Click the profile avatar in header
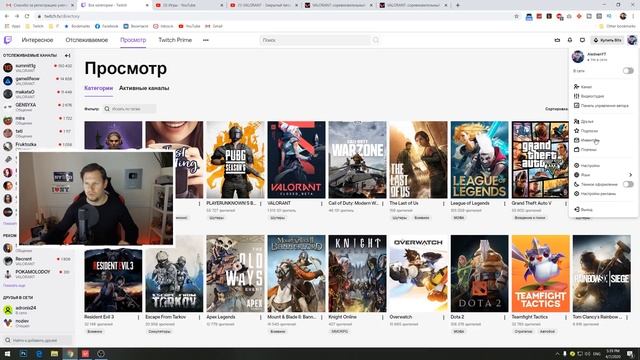 click(x=632, y=40)
